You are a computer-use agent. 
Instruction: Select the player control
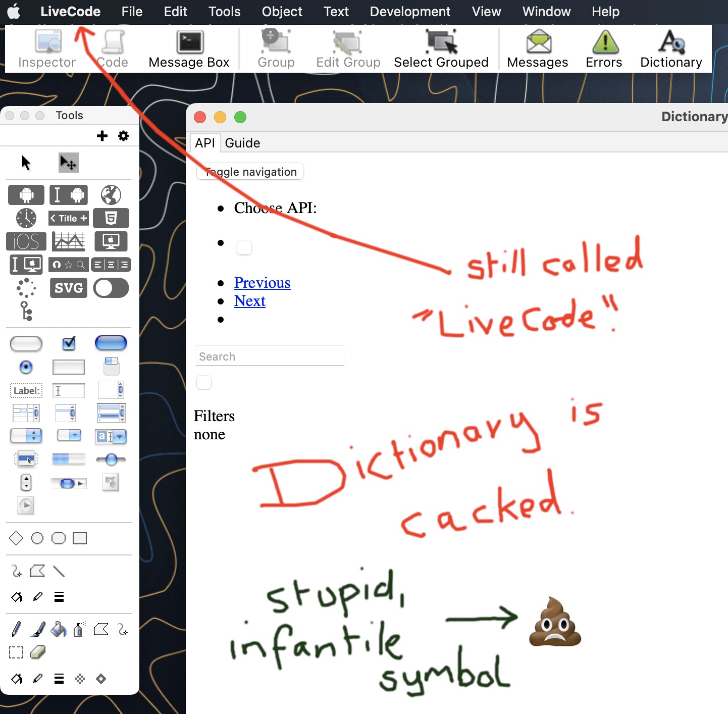[x=26, y=505]
